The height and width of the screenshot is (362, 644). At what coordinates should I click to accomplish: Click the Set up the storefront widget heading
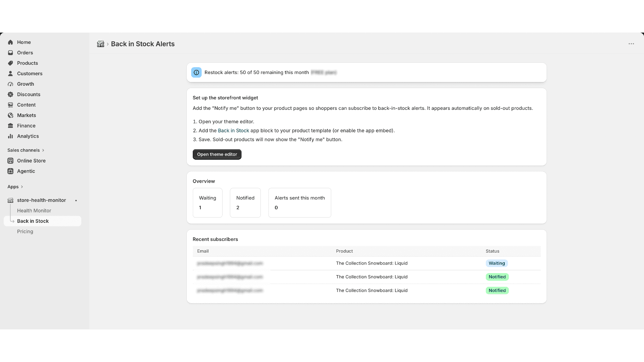point(225,98)
